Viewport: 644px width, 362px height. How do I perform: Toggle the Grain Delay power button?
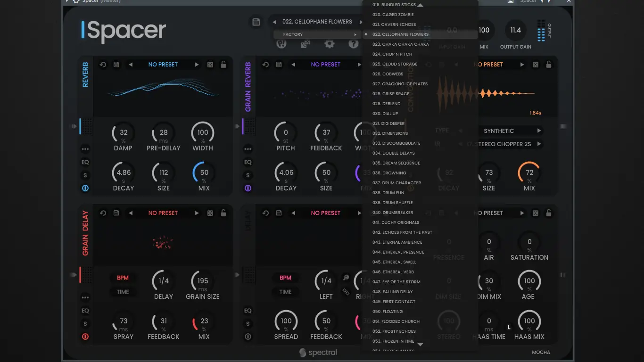(85, 337)
